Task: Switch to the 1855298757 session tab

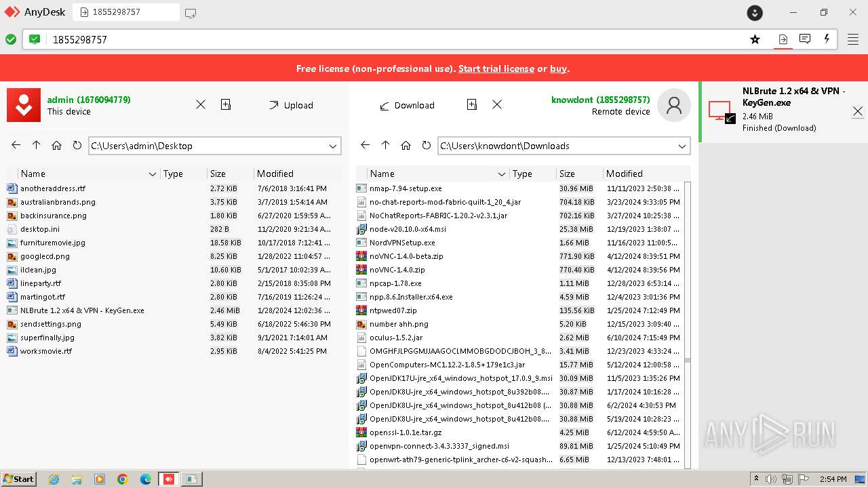Action: (x=126, y=12)
